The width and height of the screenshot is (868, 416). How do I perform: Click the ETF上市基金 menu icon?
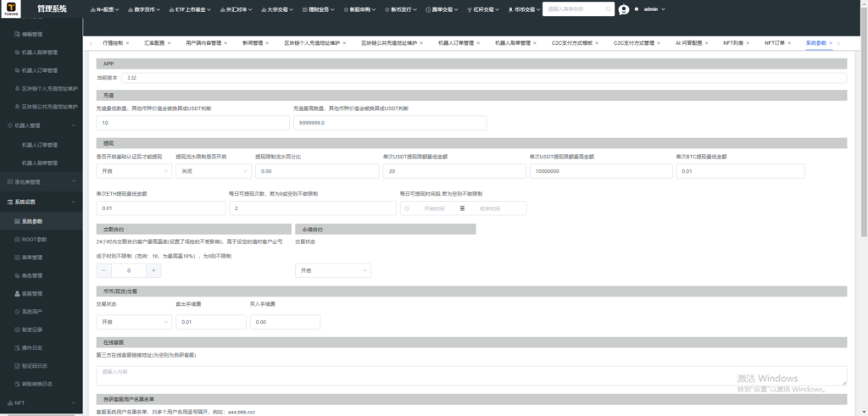pos(171,9)
